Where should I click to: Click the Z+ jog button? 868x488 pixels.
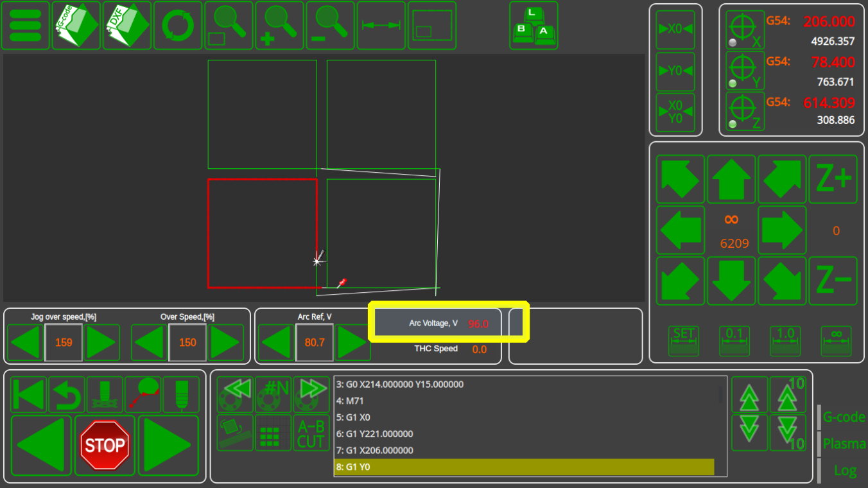click(833, 180)
